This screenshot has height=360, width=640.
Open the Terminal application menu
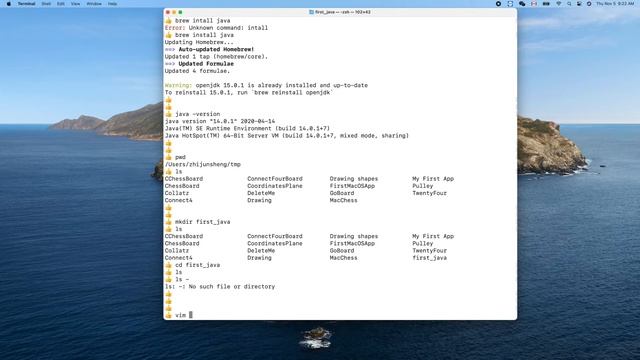click(x=27, y=4)
